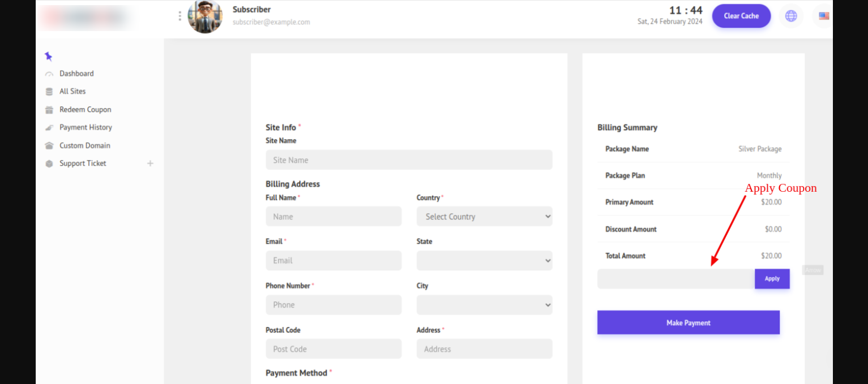Click Apply button for coupon

coord(772,279)
